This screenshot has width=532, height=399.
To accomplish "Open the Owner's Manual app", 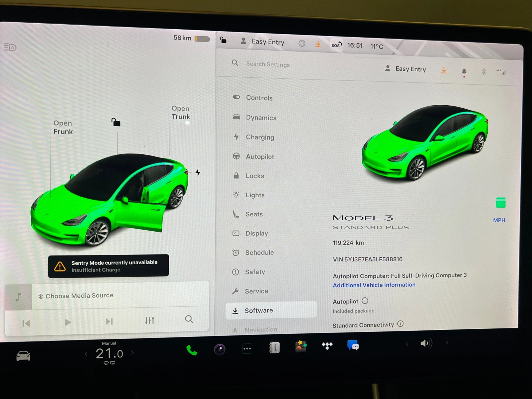I will (274, 347).
